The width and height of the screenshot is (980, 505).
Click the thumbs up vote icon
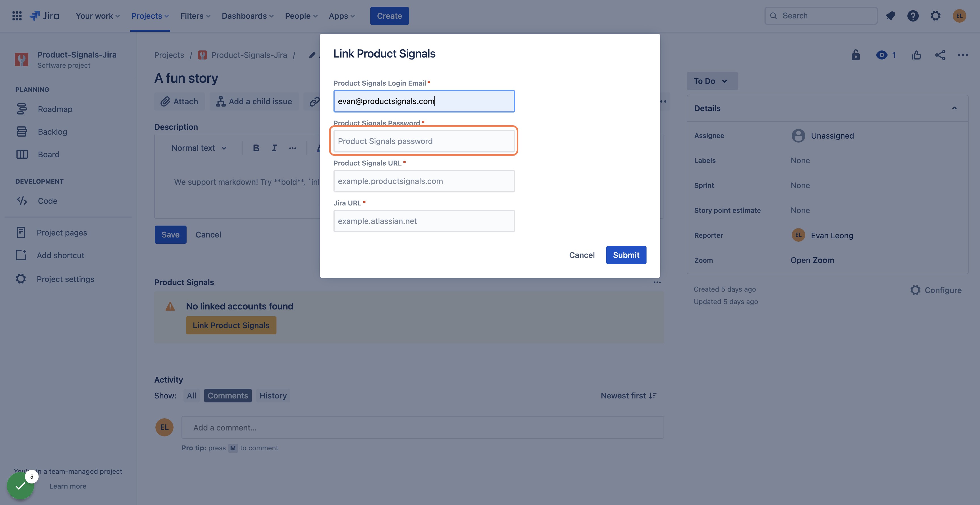[916, 55]
